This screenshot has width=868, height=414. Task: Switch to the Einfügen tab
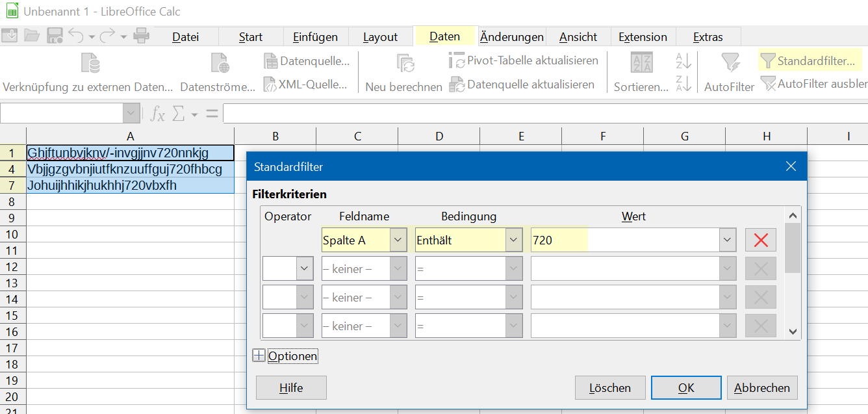coord(316,37)
